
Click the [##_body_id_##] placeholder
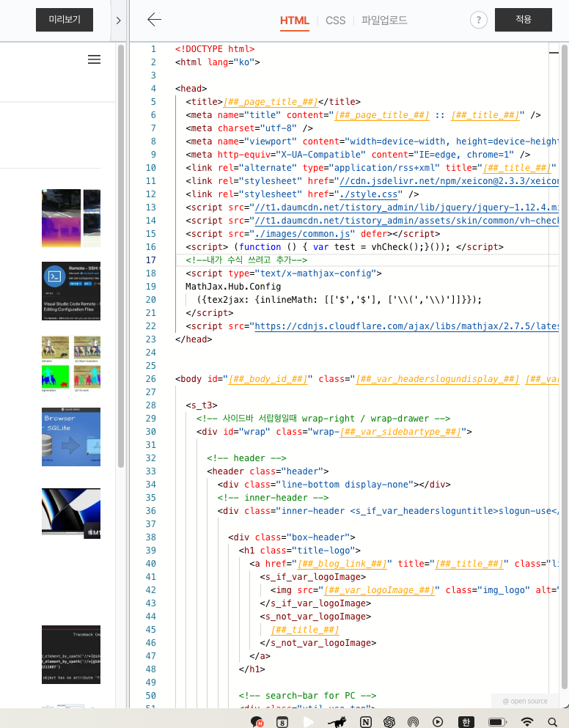point(268,379)
